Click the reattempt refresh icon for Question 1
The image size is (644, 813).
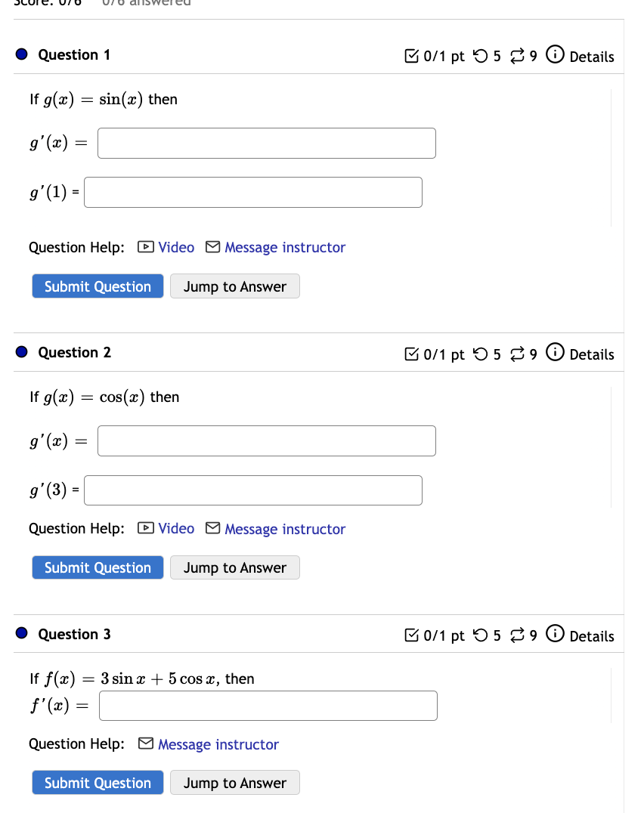[x=519, y=55]
